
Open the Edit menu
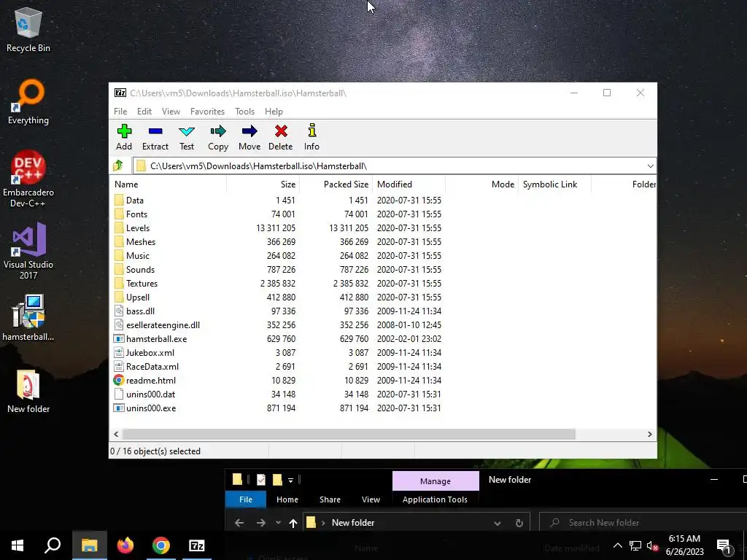pyautogui.click(x=144, y=112)
